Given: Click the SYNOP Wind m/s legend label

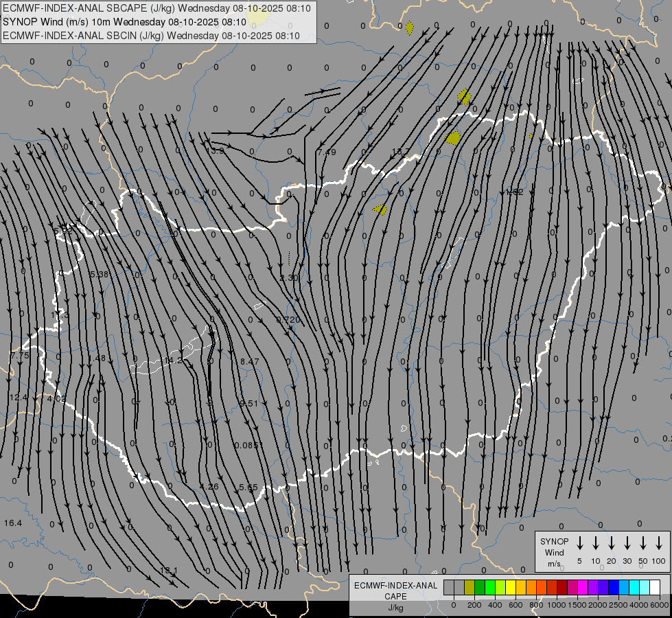Looking at the screenshot, I should click(555, 552).
